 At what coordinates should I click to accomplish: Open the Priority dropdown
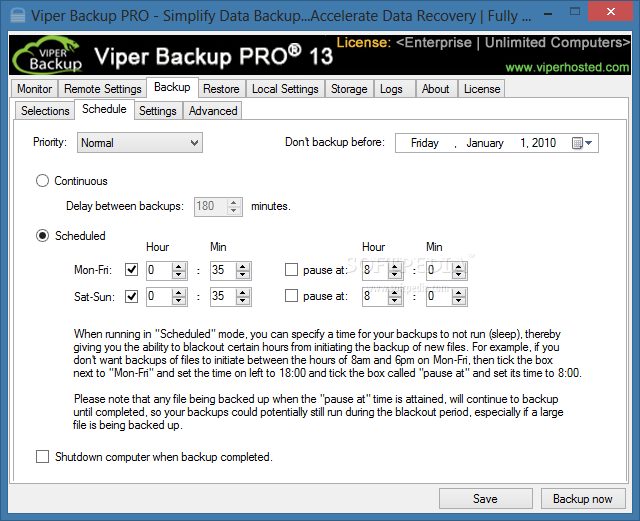(140, 143)
